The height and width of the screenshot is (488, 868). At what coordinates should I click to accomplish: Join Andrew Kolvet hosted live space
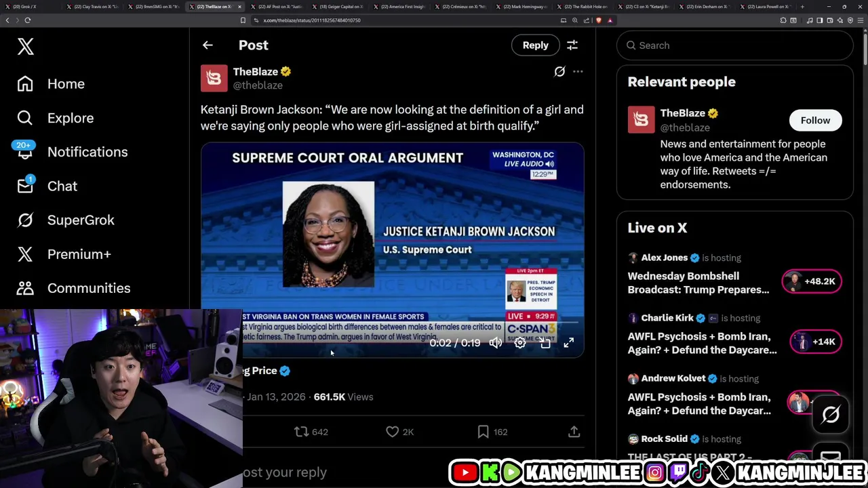pyautogui.click(x=699, y=403)
